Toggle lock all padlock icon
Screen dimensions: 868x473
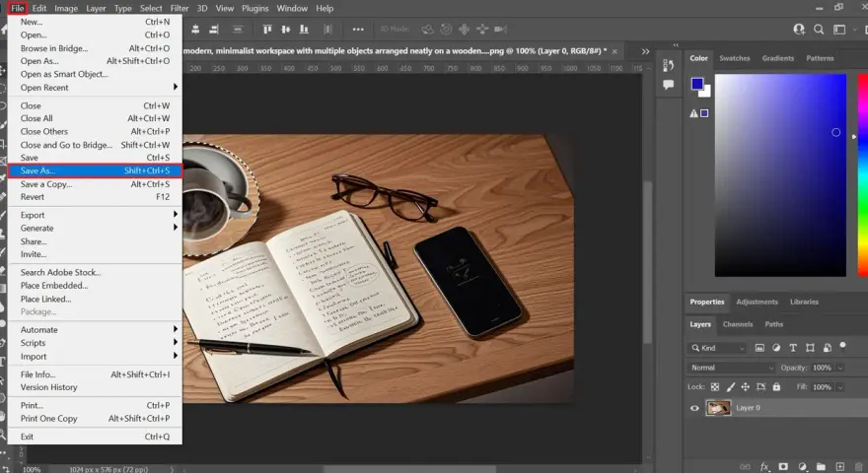pos(776,387)
